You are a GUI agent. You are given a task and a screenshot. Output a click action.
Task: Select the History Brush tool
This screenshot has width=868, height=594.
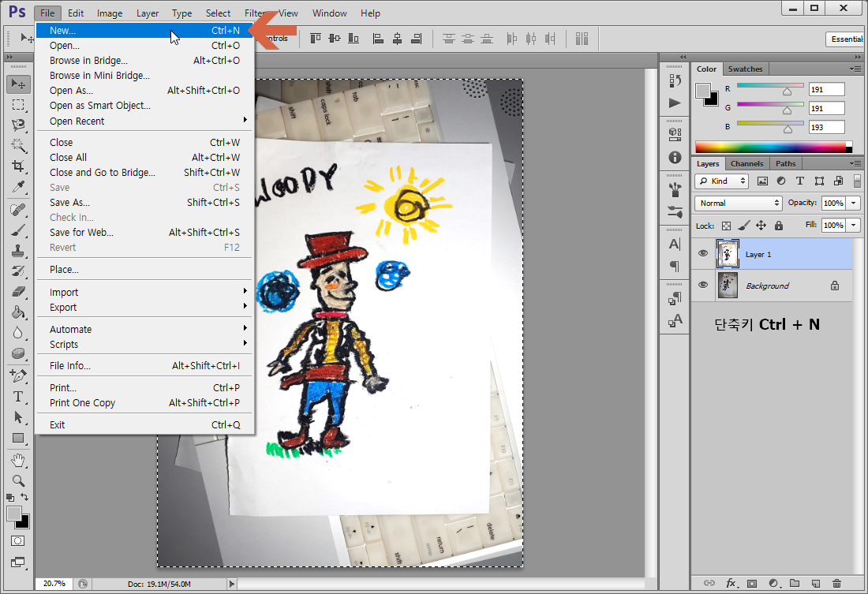tap(18, 271)
